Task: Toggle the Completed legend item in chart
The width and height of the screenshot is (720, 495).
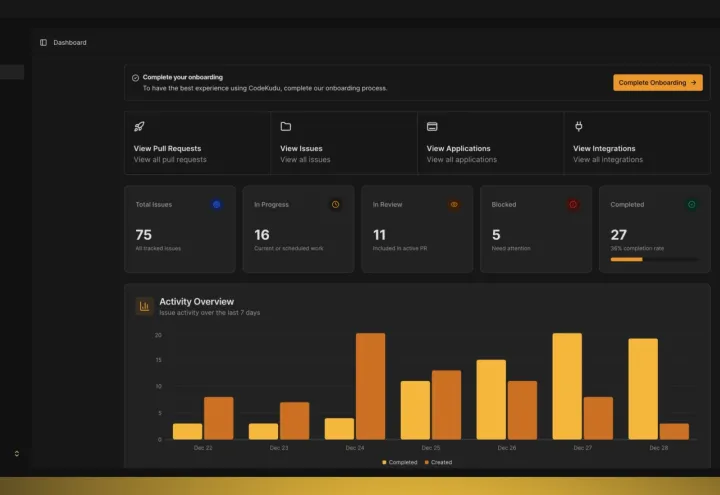Action: point(400,462)
